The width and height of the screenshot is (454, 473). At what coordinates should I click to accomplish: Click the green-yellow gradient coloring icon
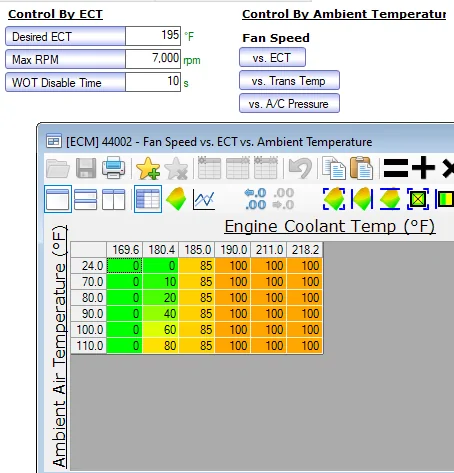445,200
